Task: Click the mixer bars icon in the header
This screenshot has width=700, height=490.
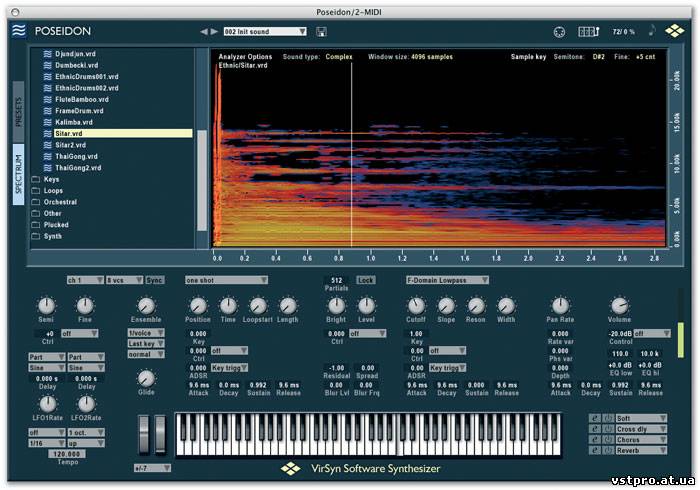Action: (589, 32)
